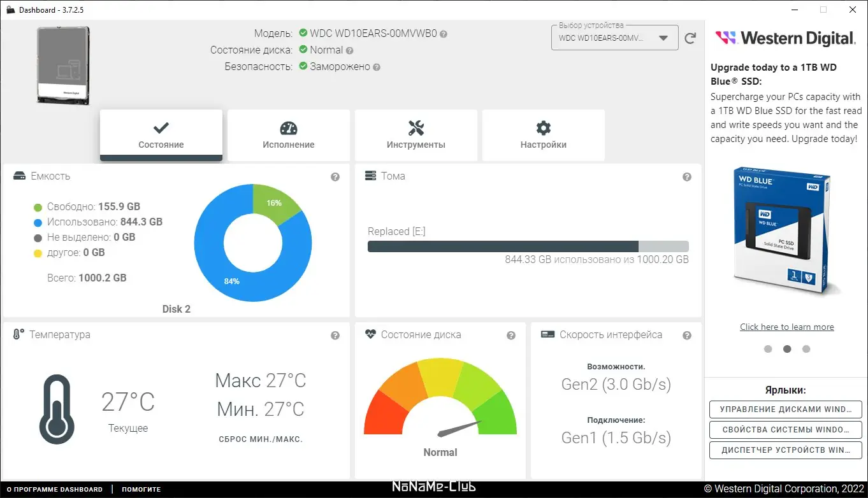Click the Диспетчер устройств Windows shortcut
This screenshot has width=868, height=498.
tap(786, 450)
